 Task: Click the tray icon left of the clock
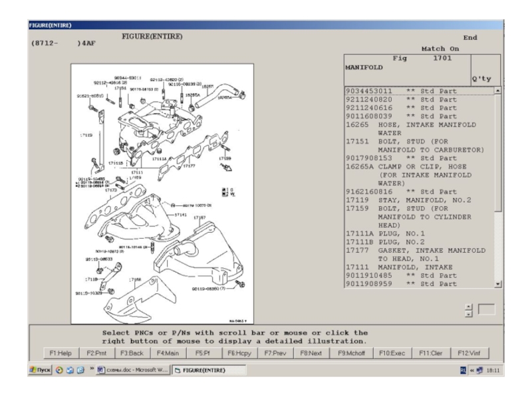coord(479,370)
